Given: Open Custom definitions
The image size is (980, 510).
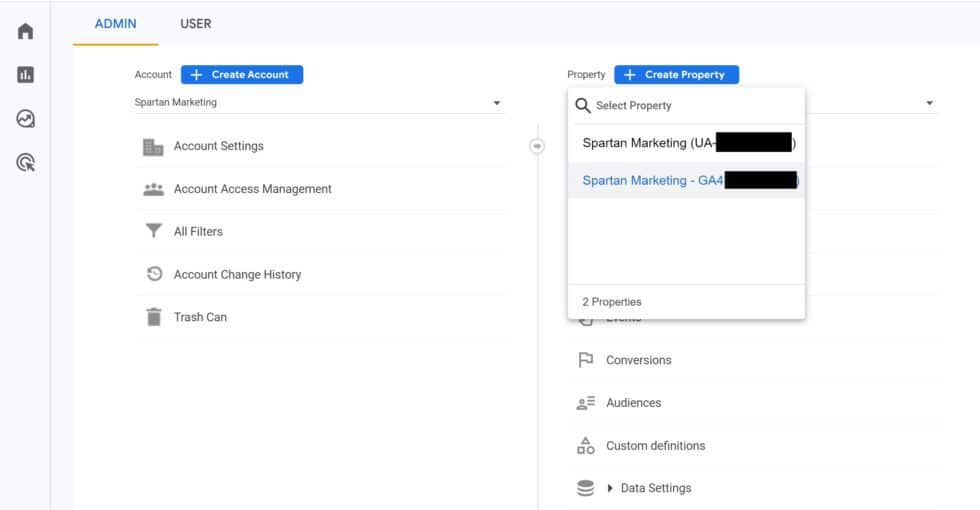Looking at the screenshot, I should click(x=656, y=446).
